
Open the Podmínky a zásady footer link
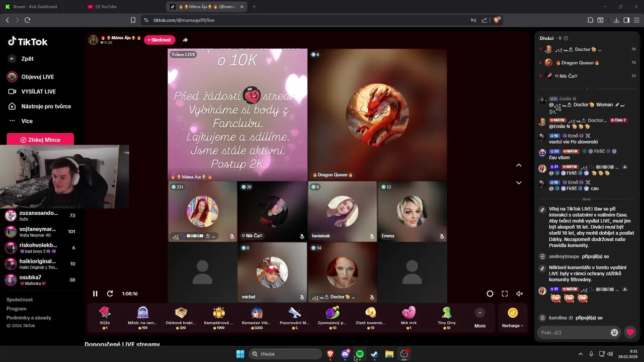[x=29, y=318]
